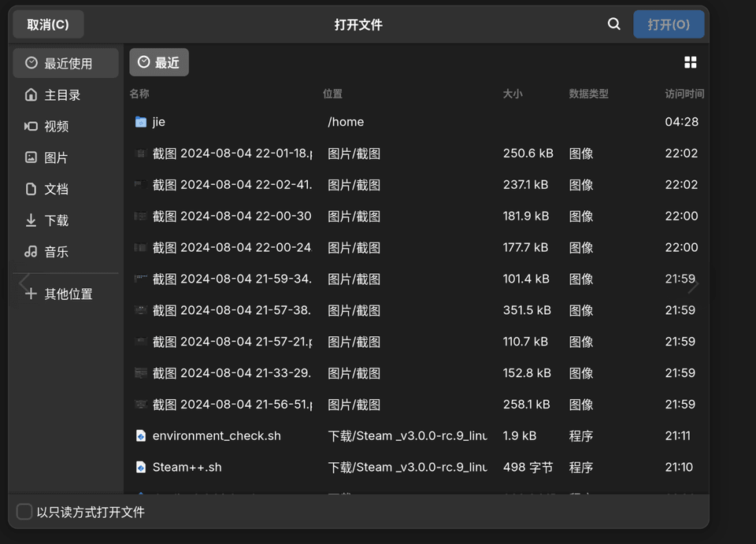756x544 pixels.
Task: Click the 音乐 music note icon
Action: pos(31,252)
